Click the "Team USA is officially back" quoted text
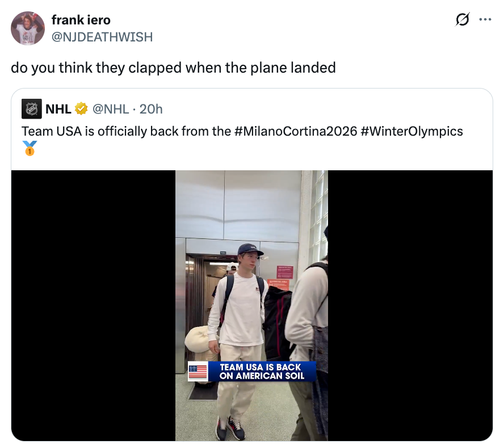 (x=126, y=131)
